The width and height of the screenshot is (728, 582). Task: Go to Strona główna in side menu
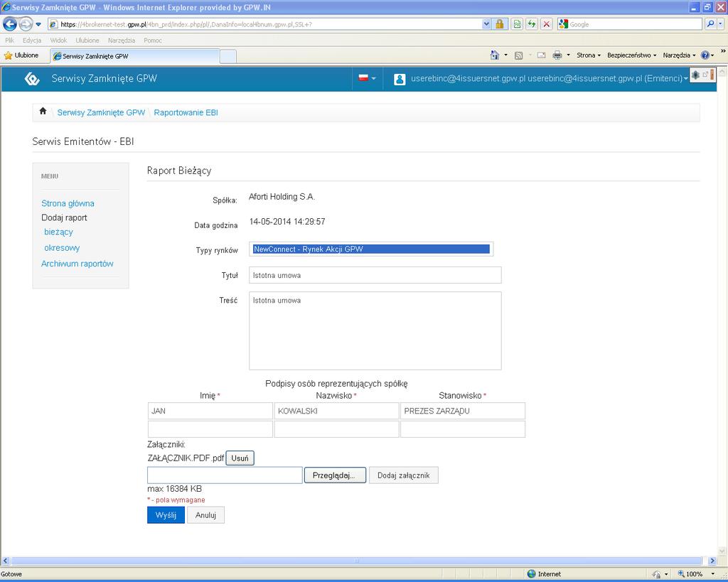point(68,203)
